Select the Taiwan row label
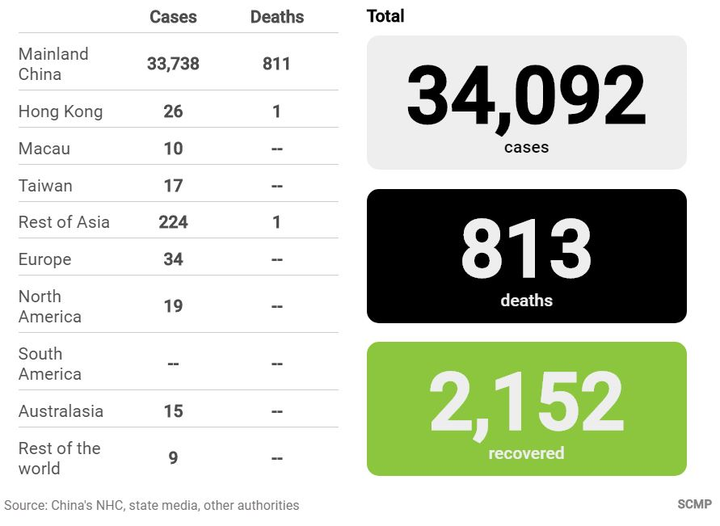Viewport: 720px width, 526px height. click(45, 185)
